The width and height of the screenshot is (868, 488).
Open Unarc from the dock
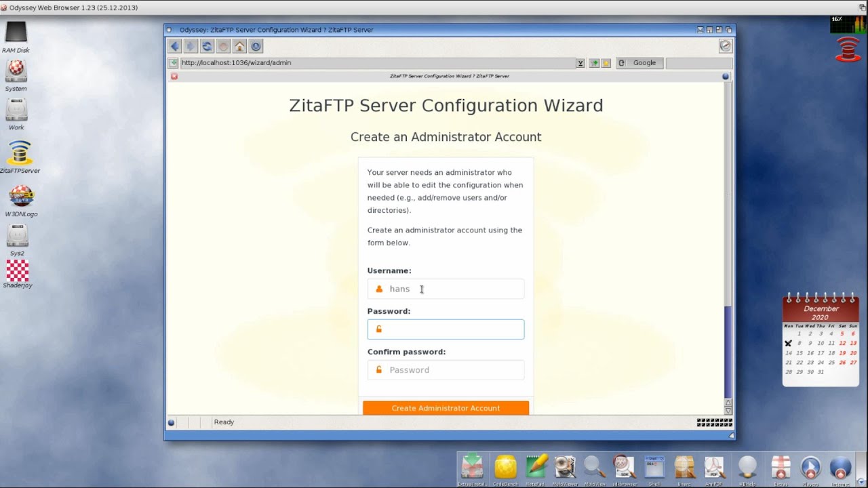coord(684,469)
